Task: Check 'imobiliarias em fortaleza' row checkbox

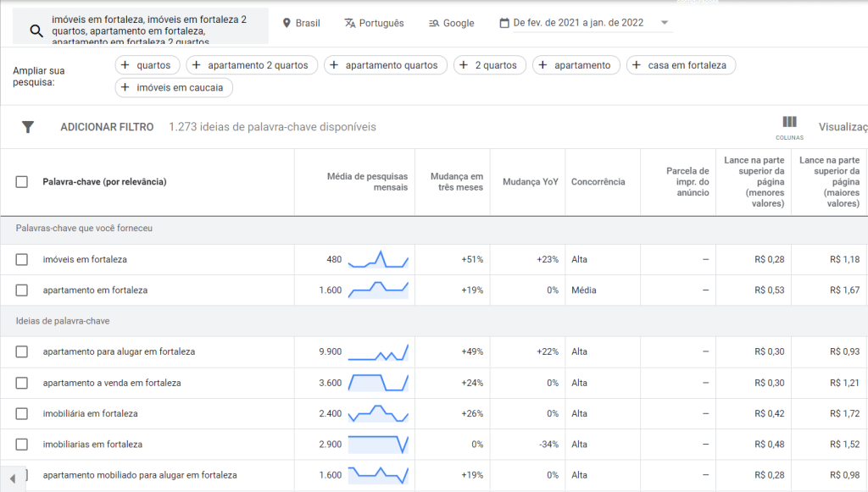Action: pos(21,445)
